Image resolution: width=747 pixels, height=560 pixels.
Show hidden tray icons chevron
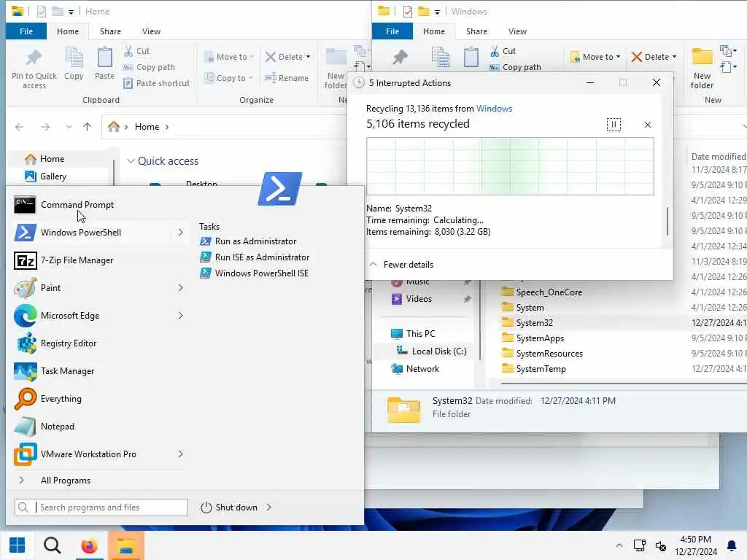click(x=619, y=545)
